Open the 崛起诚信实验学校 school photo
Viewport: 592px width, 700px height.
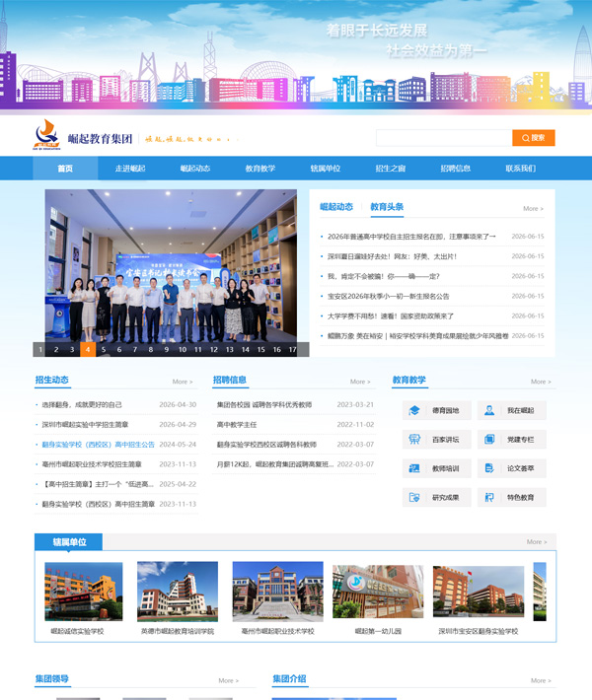84,592
